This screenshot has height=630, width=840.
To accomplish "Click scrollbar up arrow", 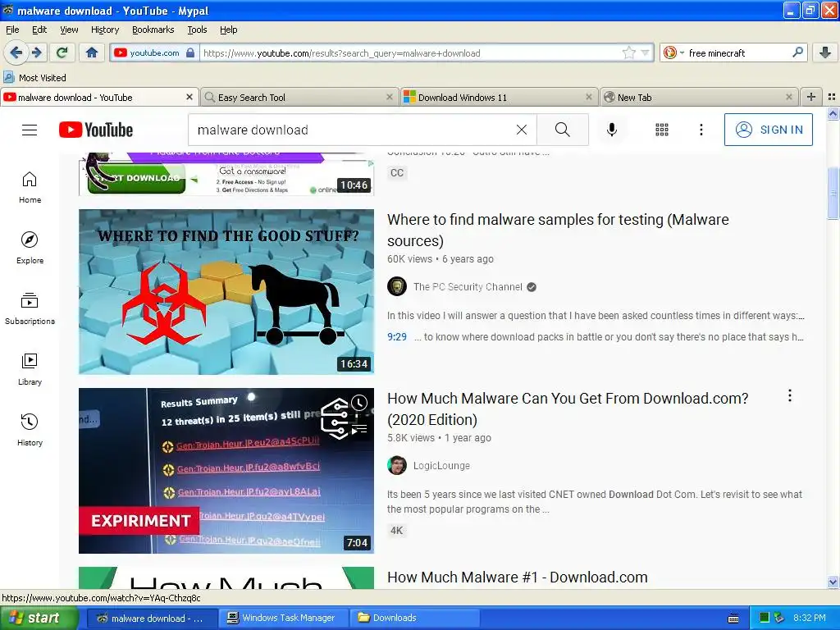I will click(x=833, y=113).
